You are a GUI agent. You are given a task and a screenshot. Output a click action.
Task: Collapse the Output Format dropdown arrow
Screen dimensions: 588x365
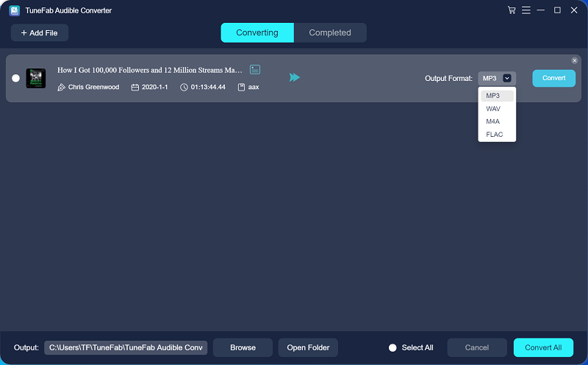(507, 78)
